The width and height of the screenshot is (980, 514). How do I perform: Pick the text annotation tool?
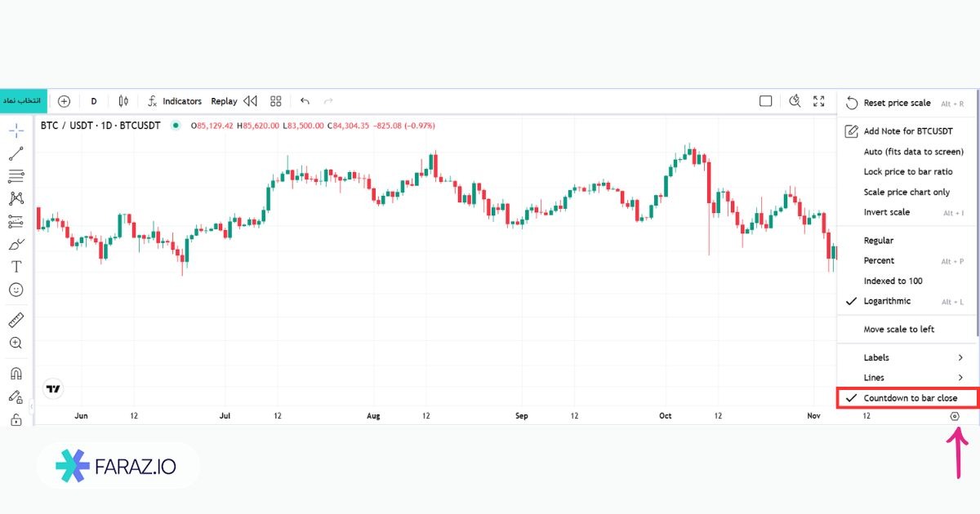[16, 267]
